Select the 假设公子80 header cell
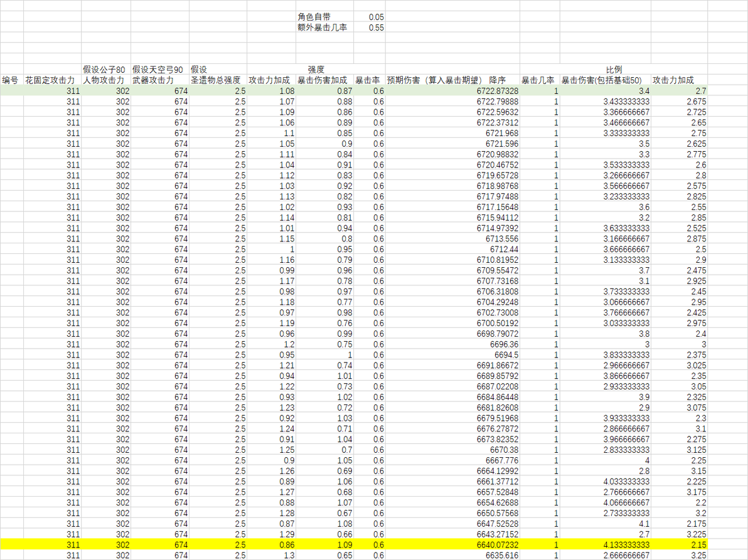Screen dimensions: 748x560 coord(106,70)
